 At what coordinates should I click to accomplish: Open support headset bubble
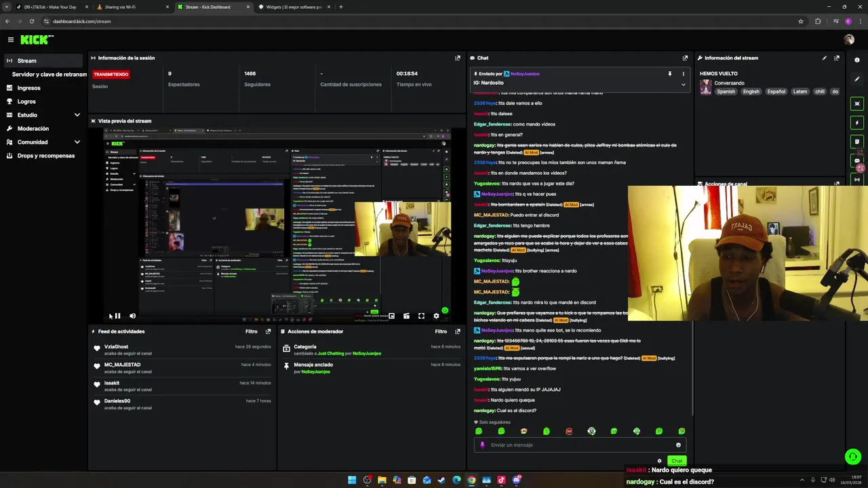click(x=853, y=457)
